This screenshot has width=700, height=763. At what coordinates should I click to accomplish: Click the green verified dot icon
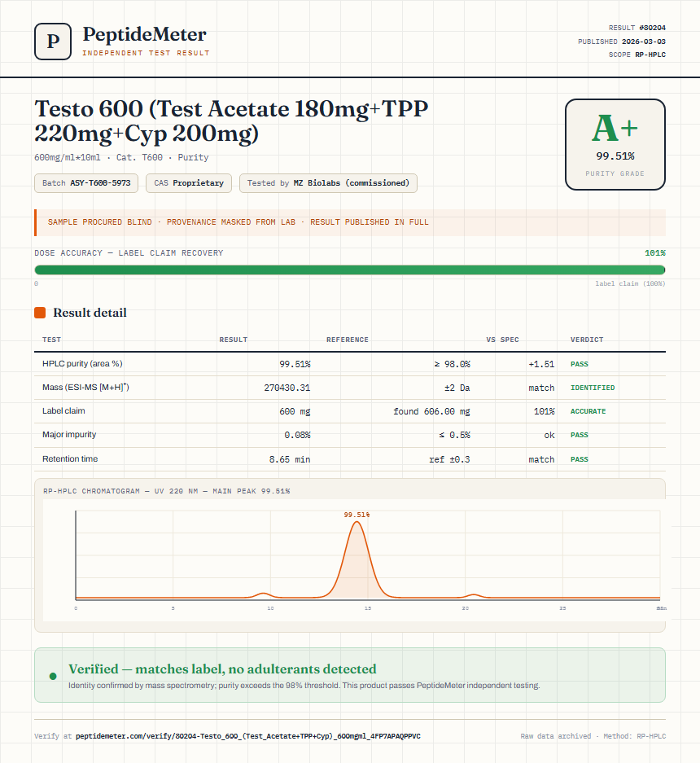click(x=53, y=676)
